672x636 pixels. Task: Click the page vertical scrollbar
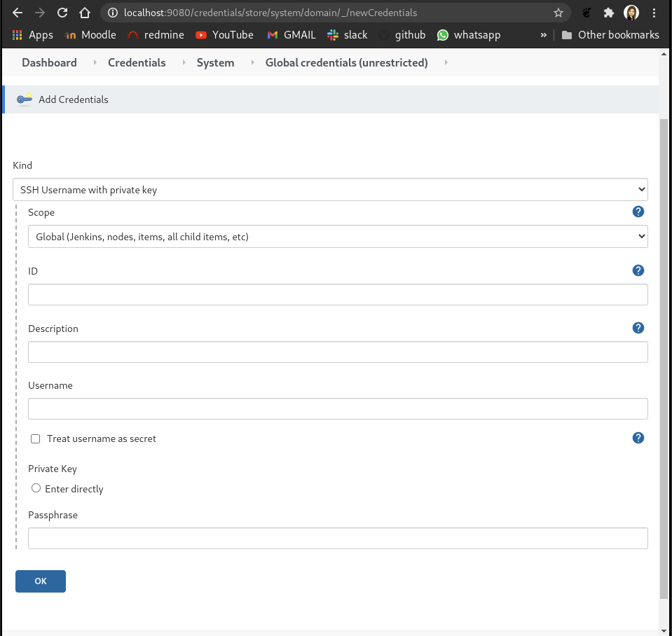click(x=664, y=350)
